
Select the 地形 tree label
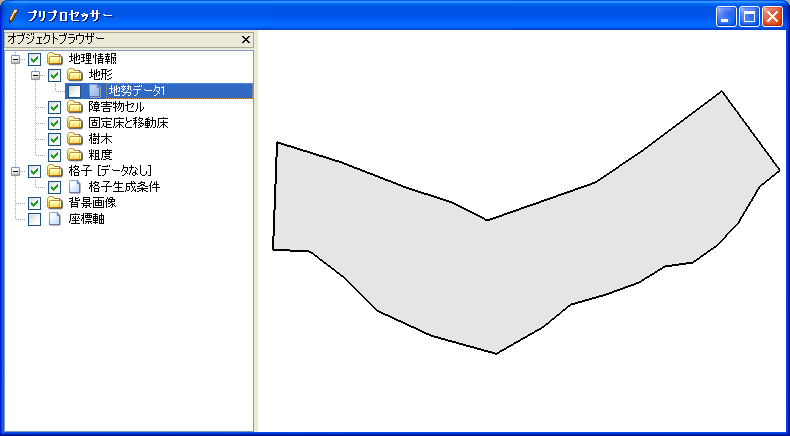pyautogui.click(x=100, y=75)
